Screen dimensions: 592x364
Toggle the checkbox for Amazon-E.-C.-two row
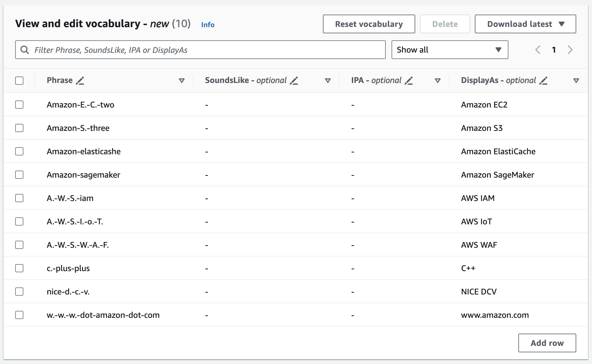[x=19, y=105]
